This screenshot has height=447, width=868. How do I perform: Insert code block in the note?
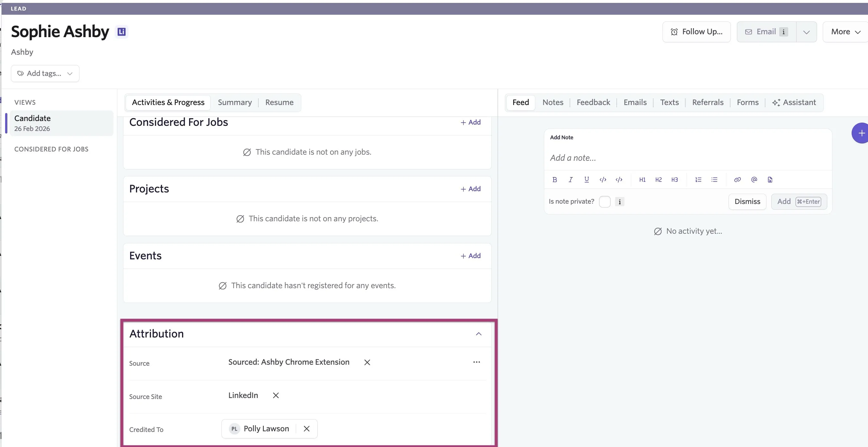tap(619, 179)
